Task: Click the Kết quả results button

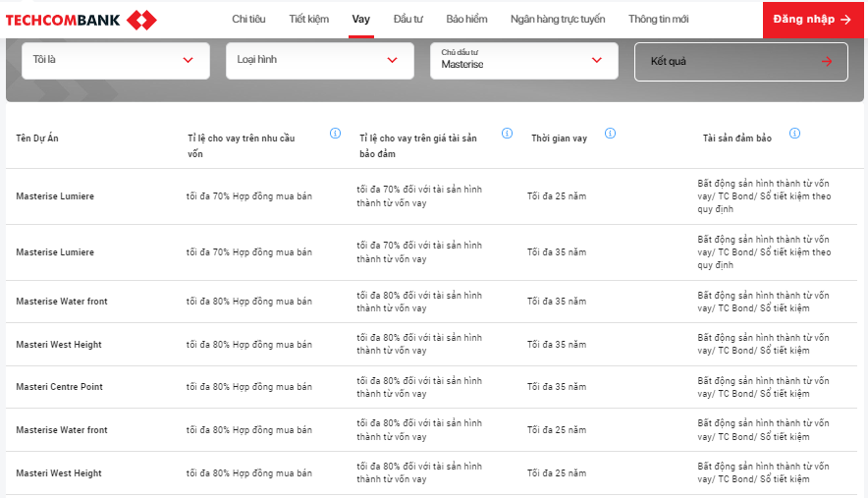Action: coord(740,62)
